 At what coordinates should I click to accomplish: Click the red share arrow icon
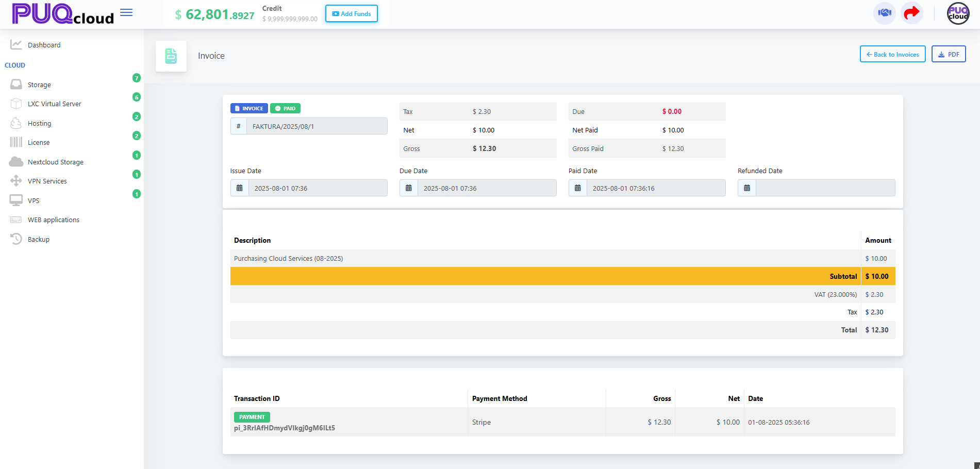pos(912,13)
